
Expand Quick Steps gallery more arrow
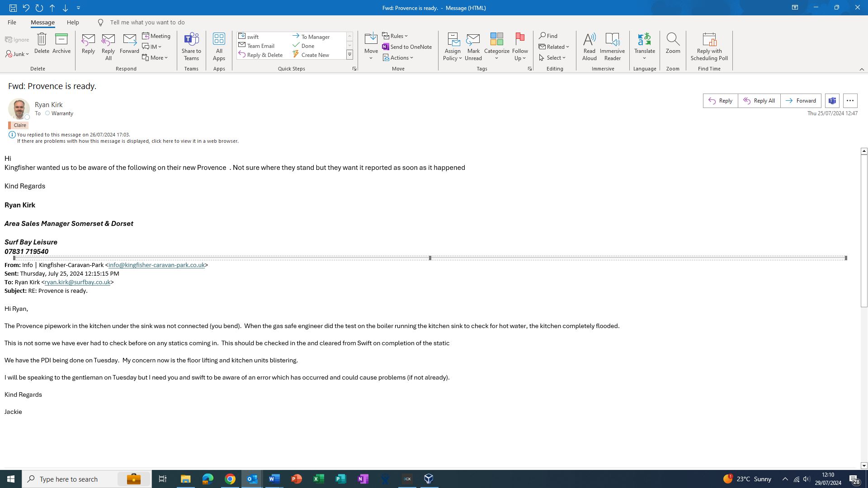(x=349, y=55)
